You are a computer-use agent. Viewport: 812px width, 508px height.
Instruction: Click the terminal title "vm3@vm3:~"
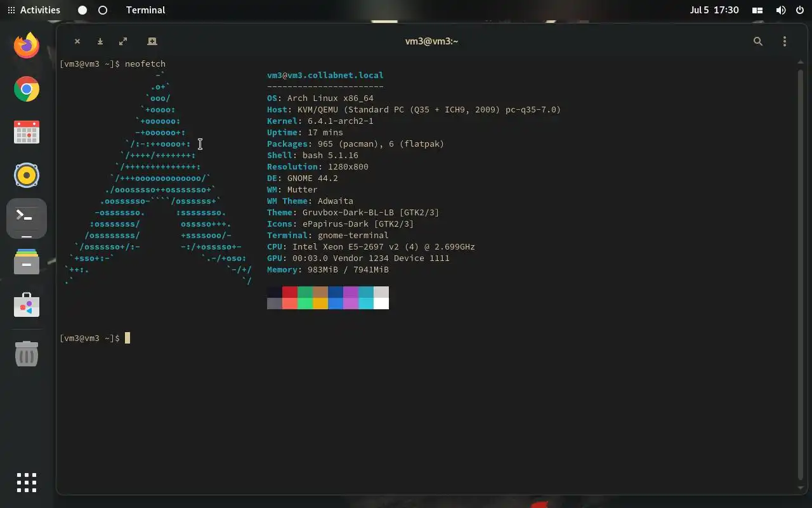(431, 41)
